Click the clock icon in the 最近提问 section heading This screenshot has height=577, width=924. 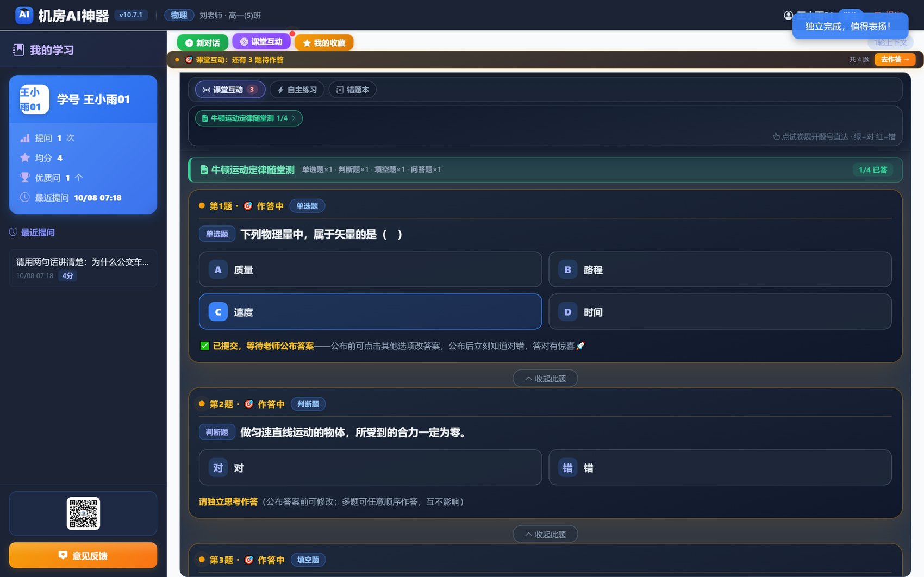13,232
